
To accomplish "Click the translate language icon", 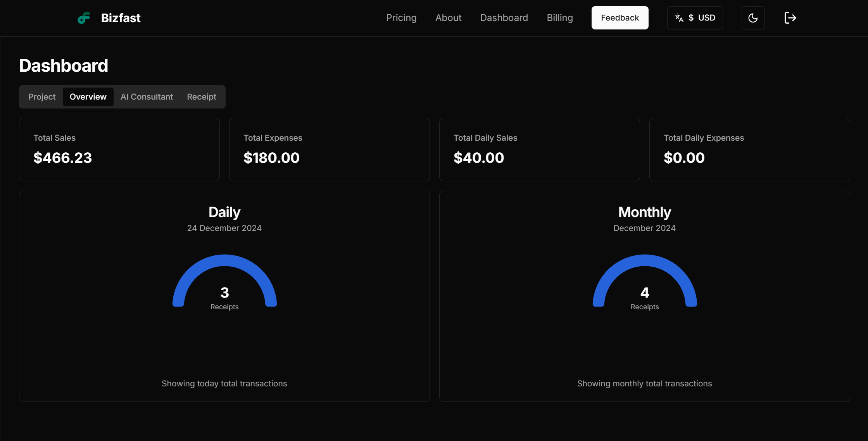I will pos(679,18).
